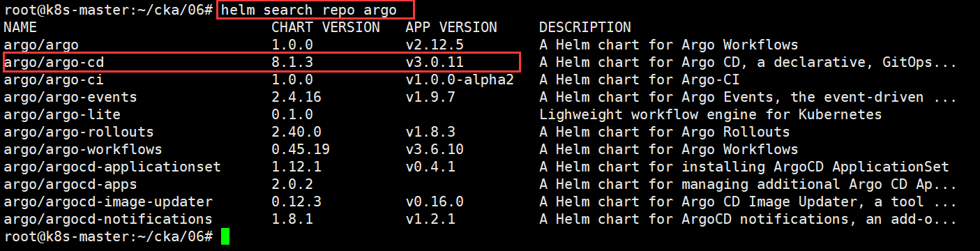This screenshot has width=980, height=251.
Task: Select the chart name argo/argo-cd
Action: click(x=54, y=63)
